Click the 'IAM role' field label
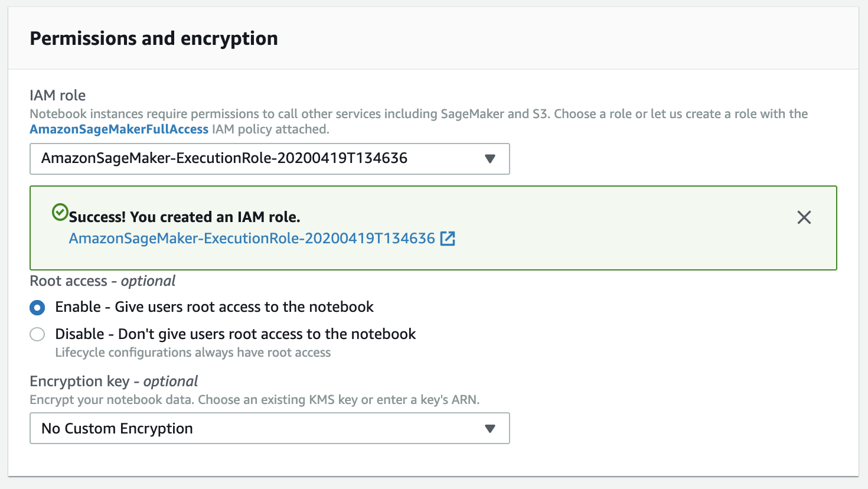 click(58, 96)
